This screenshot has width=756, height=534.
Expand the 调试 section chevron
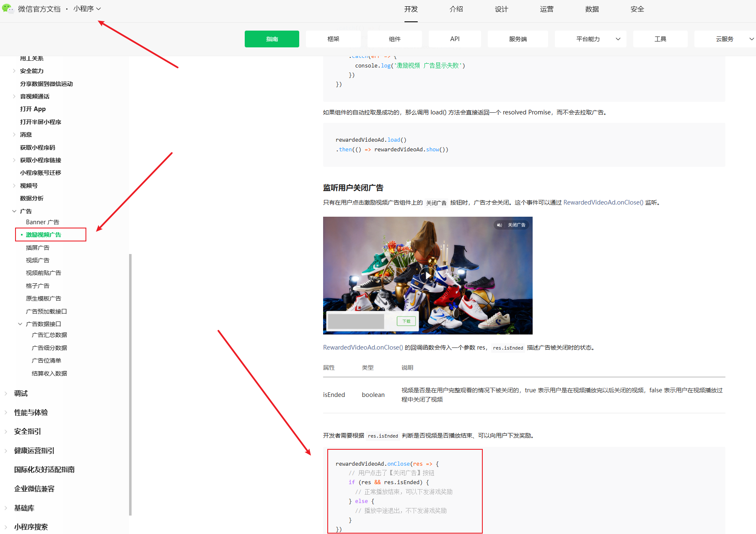click(x=6, y=394)
